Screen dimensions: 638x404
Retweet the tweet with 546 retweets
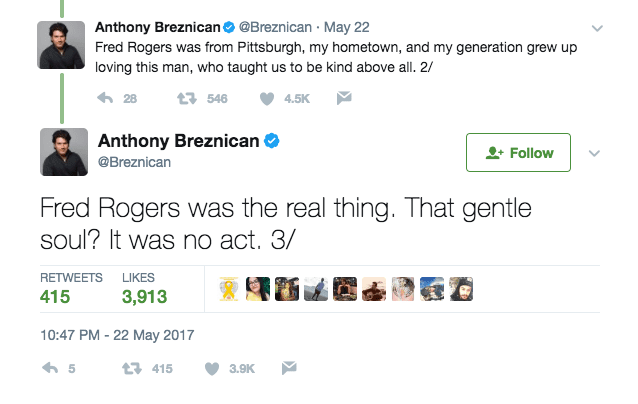185,98
